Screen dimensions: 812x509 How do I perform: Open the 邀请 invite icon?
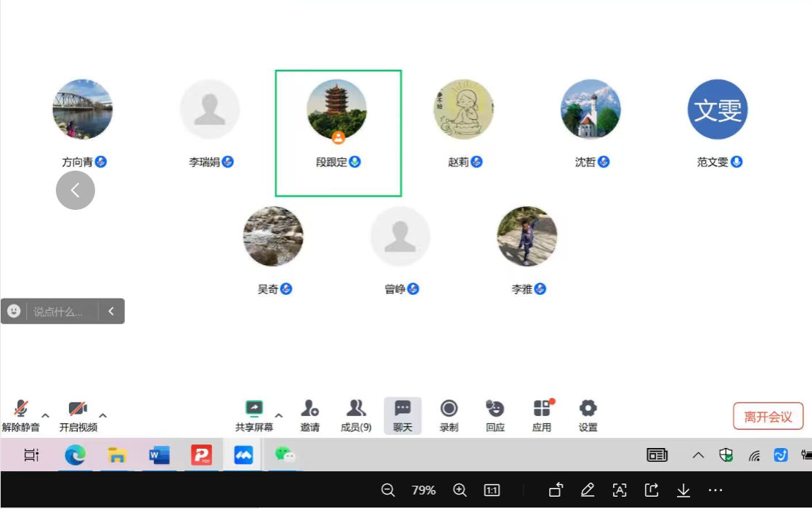tap(310, 415)
